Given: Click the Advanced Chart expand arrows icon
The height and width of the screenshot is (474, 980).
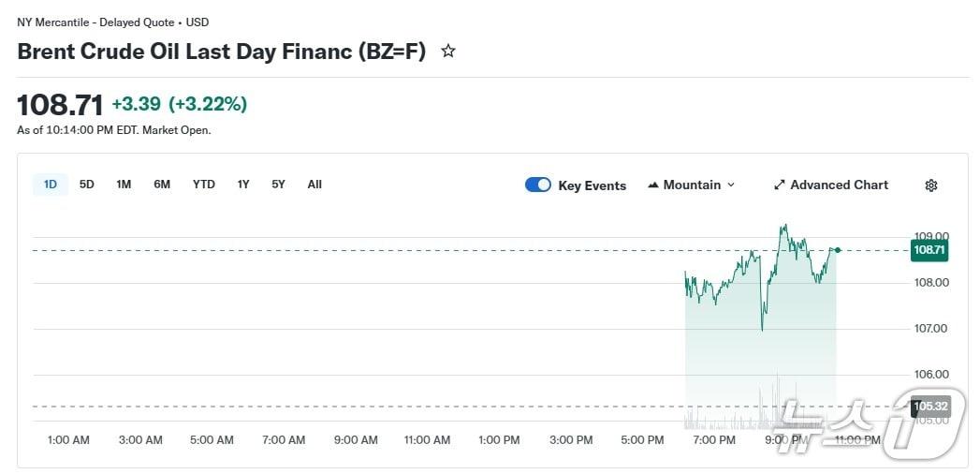Looking at the screenshot, I should [779, 185].
